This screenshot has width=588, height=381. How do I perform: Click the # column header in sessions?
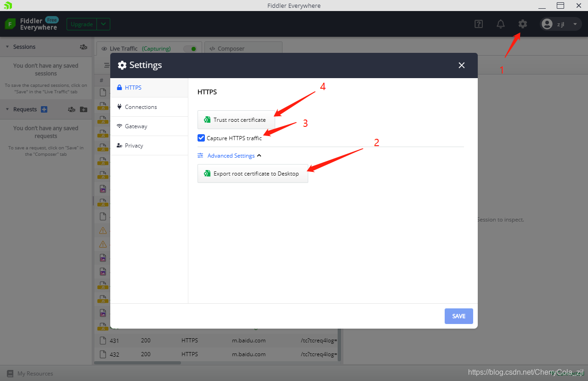click(x=102, y=80)
